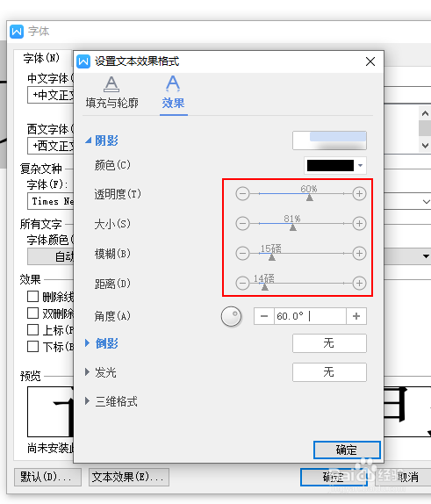Viewport: 431px width, 504px height.
Task: Click the 西文字体 combo box
Action: (x=51, y=146)
